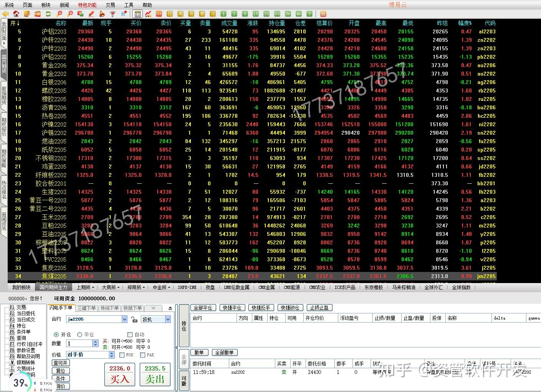Open F8 参数设置 in the trade tree
The image size is (541, 392).
point(22,350)
